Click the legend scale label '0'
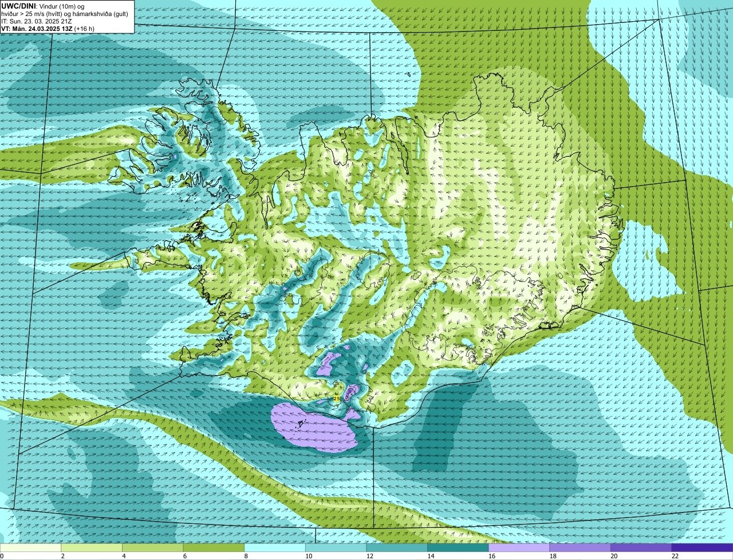 point(2,556)
